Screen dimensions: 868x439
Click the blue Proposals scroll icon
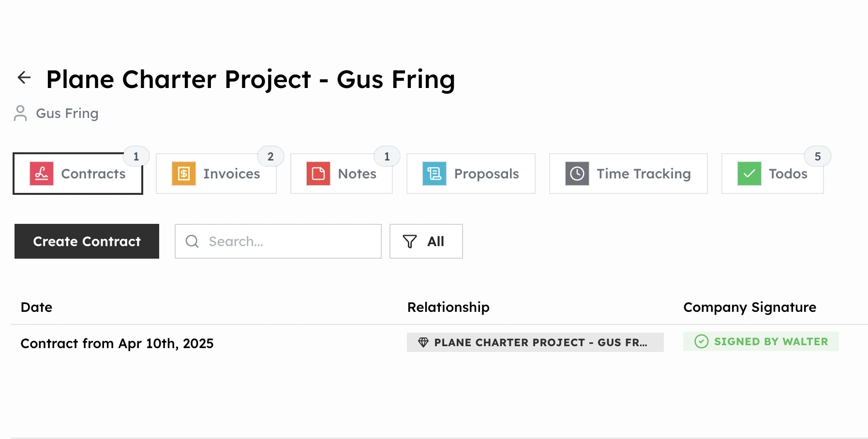coord(434,174)
